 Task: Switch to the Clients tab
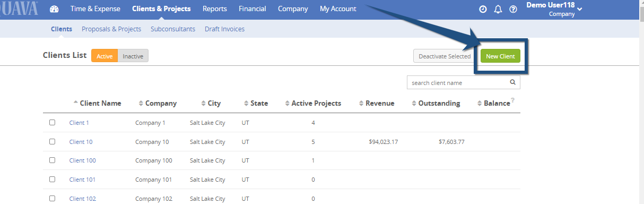click(x=62, y=29)
